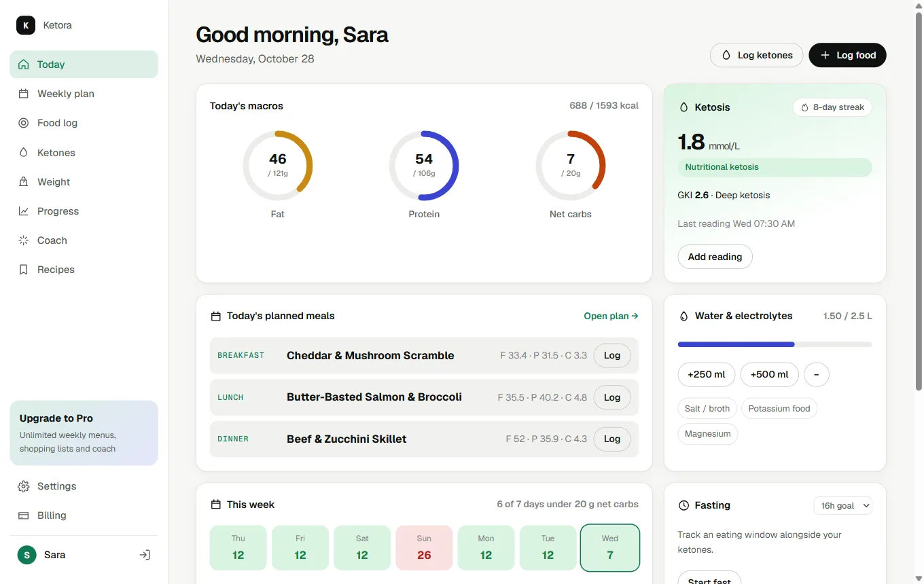Click the droplet icon beside Ketones in sidebar

pyautogui.click(x=24, y=153)
